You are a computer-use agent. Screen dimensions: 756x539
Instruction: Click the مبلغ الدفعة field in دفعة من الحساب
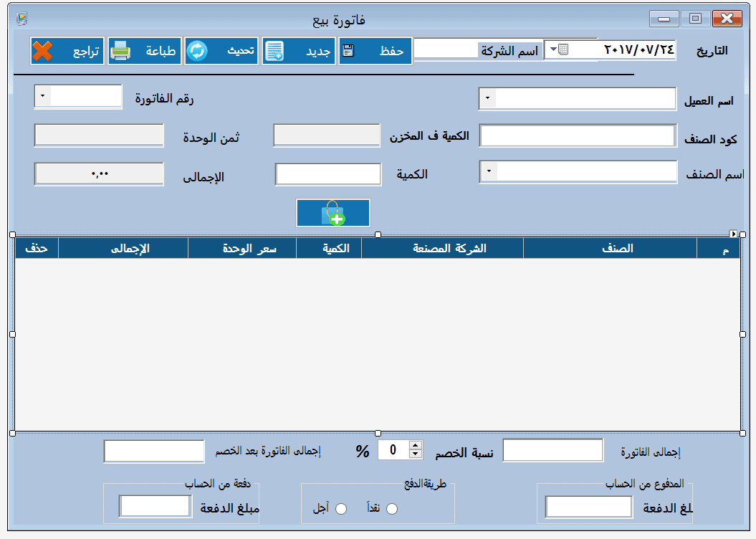(155, 506)
